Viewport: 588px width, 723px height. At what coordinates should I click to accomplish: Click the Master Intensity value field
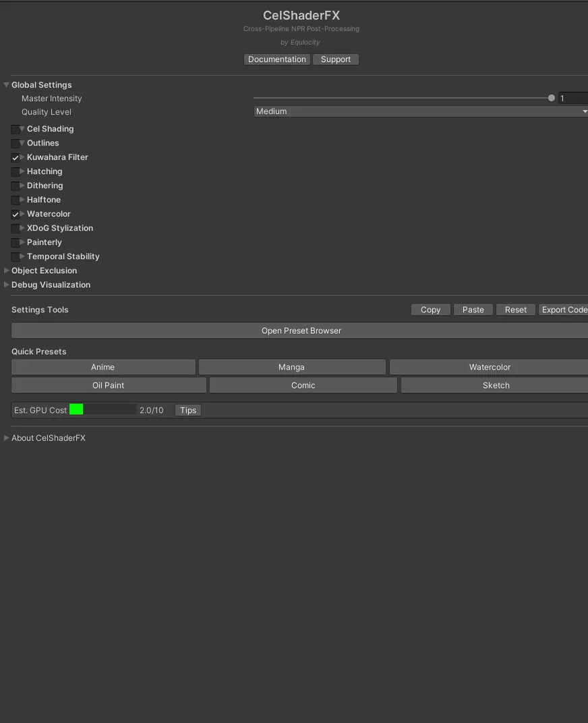(573, 98)
